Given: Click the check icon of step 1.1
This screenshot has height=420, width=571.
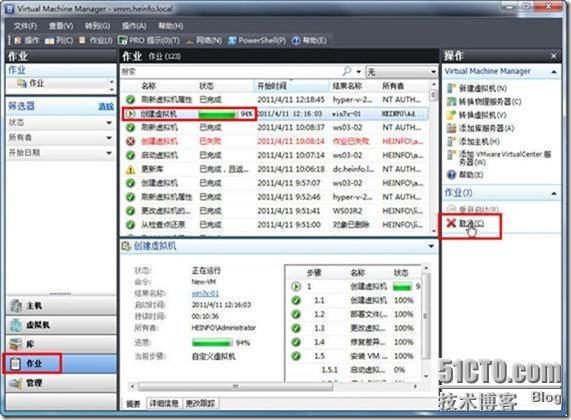Looking at the screenshot, I should click(296, 300).
